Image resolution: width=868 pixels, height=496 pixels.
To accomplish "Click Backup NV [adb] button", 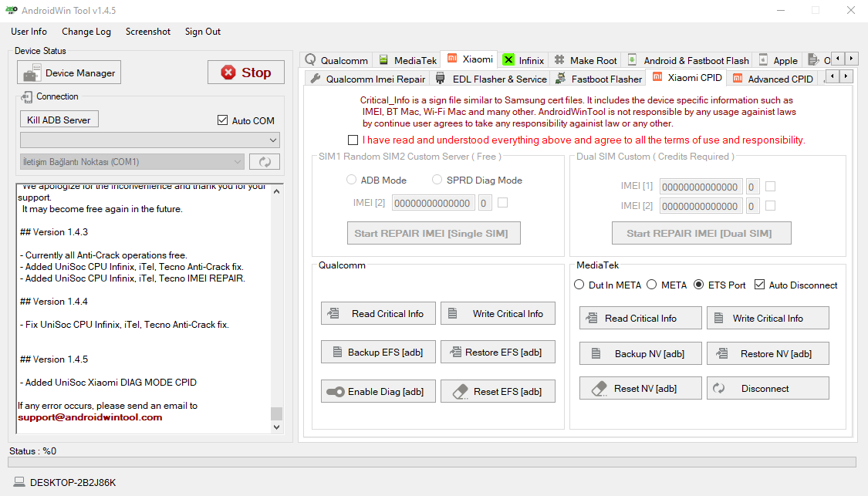I will pos(640,353).
